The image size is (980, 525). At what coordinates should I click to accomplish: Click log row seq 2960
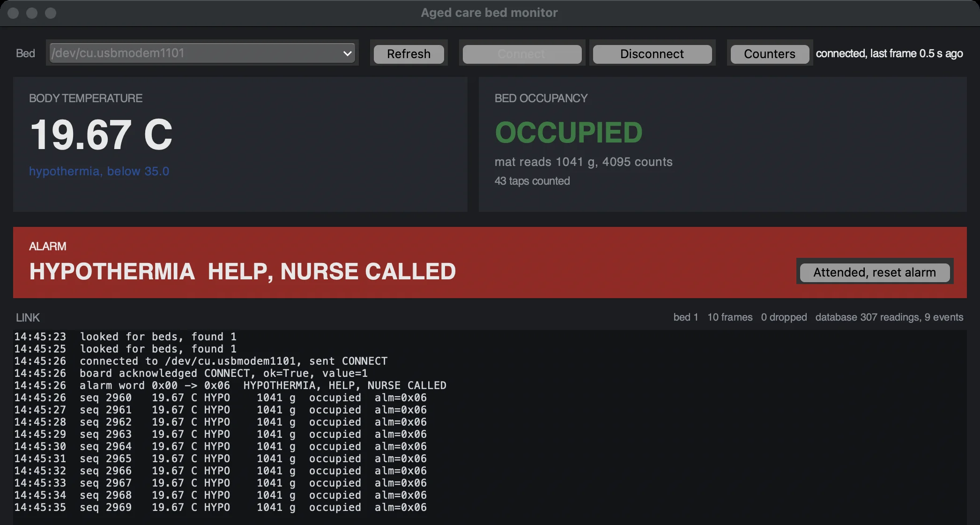[x=220, y=397]
